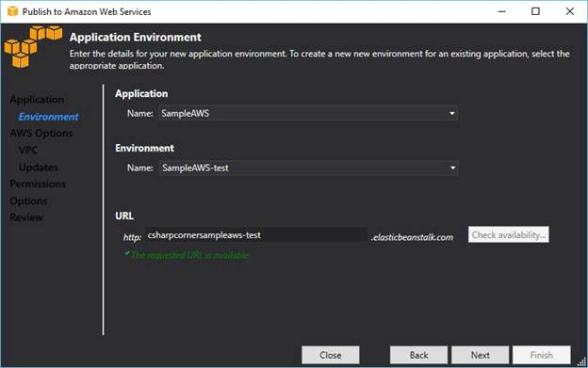Click the .elasticbeanstalk.com suffix text
Viewport: 588px width, 368px height.
(412, 237)
